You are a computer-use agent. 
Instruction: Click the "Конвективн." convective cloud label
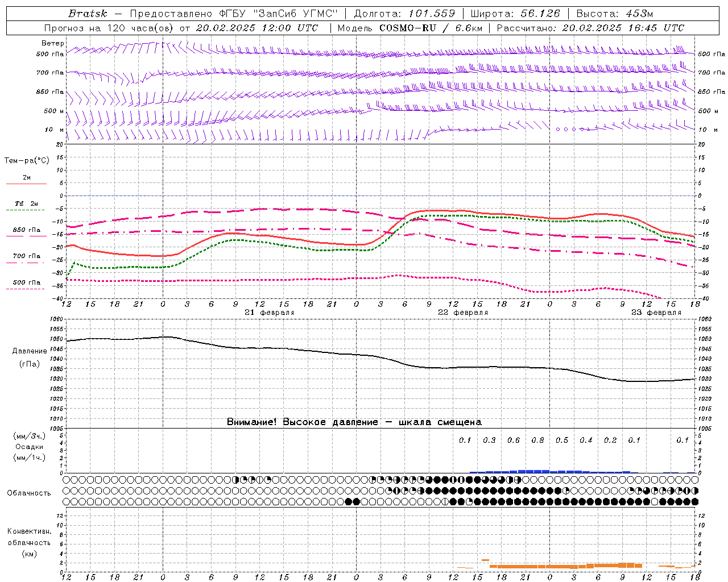coord(30,531)
